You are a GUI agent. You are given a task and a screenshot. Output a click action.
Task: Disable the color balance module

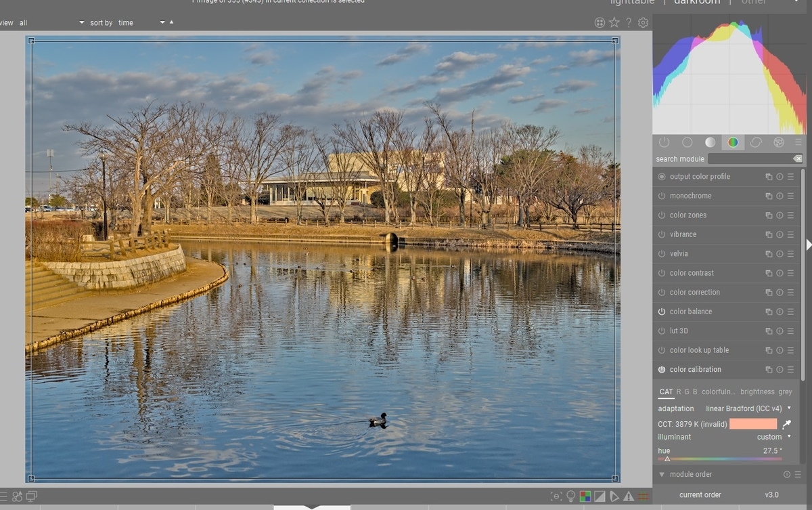pyautogui.click(x=662, y=312)
